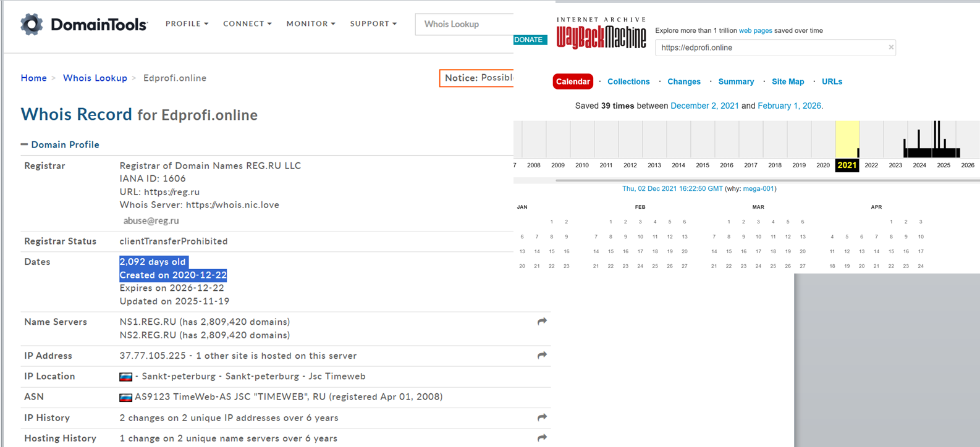Click the Wayback Machine logo
This screenshot has width=980, height=447.
click(x=601, y=33)
